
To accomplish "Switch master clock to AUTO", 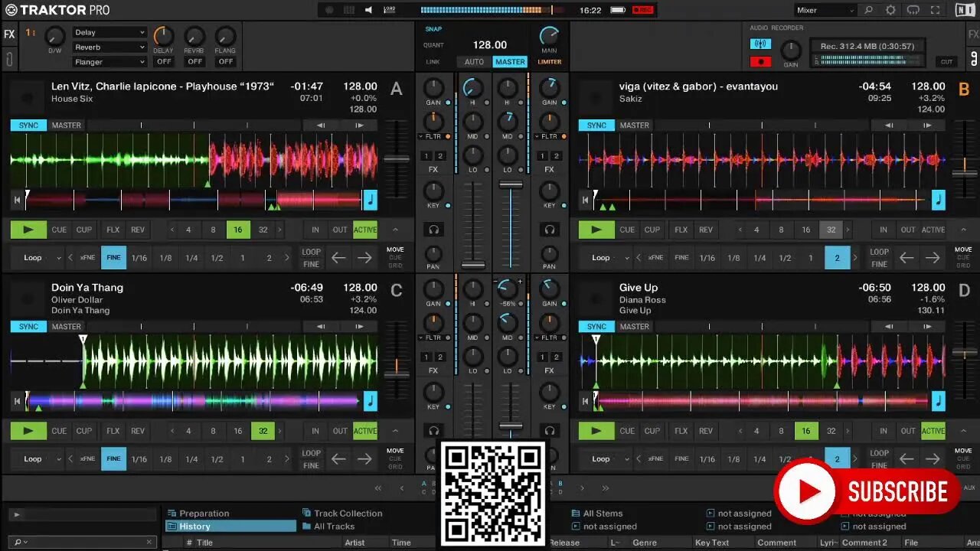I will 474,62.
